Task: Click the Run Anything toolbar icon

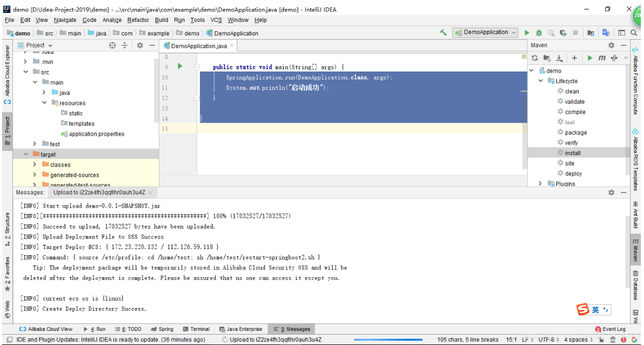Action: click(x=622, y=32)
